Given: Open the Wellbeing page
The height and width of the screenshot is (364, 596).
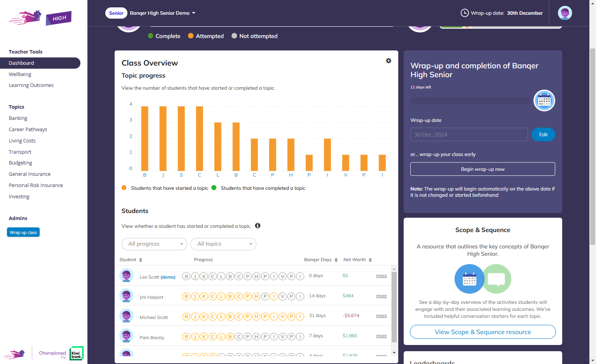Looking at the screenshot, I should tap(20, 74).
